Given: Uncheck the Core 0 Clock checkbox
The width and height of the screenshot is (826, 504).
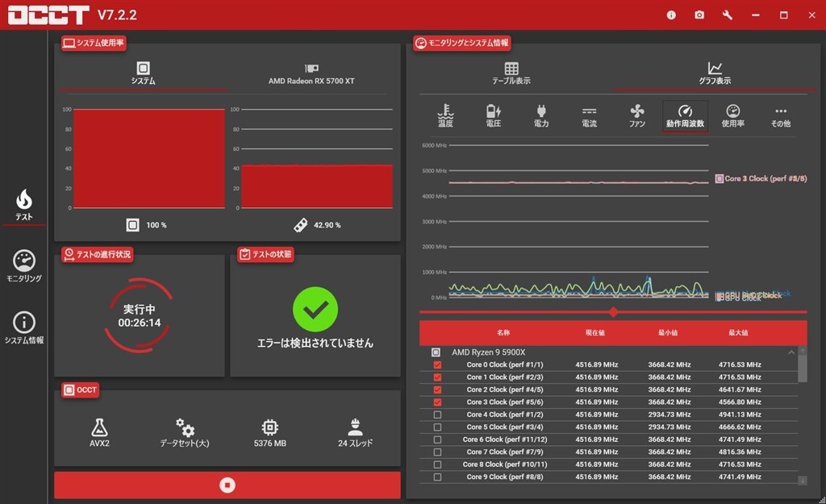Looking at the screenshot, I should [437, 364].
